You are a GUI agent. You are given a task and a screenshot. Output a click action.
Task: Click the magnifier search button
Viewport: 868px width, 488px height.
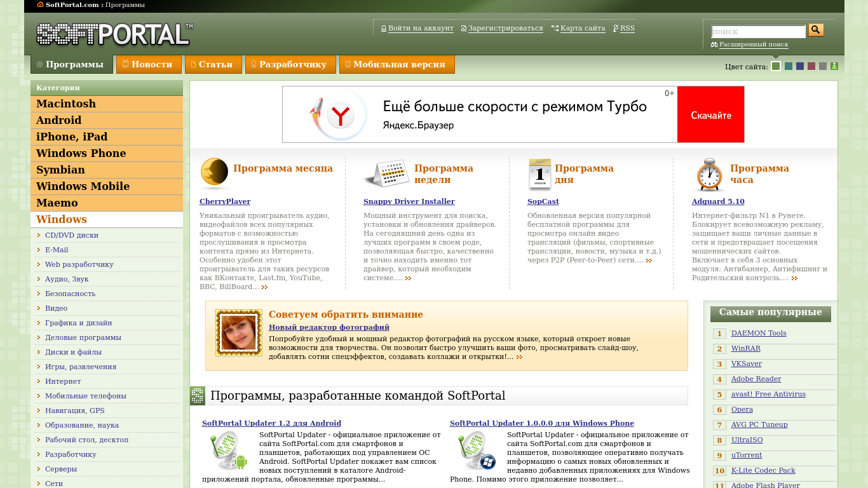coord(816,30)
